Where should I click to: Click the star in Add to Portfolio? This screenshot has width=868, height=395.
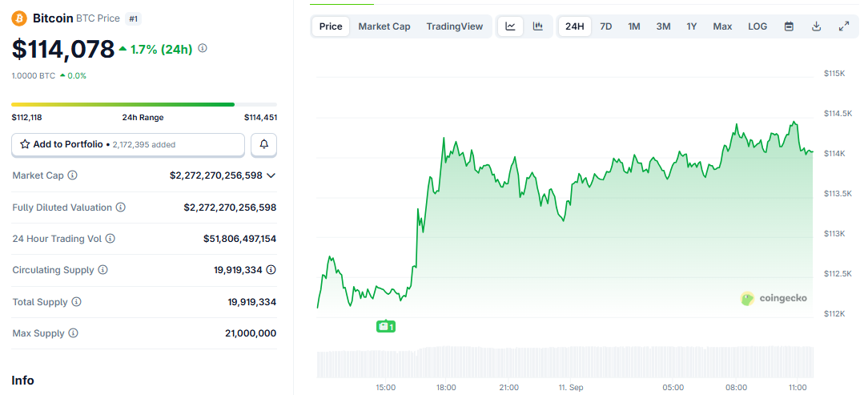25,144
